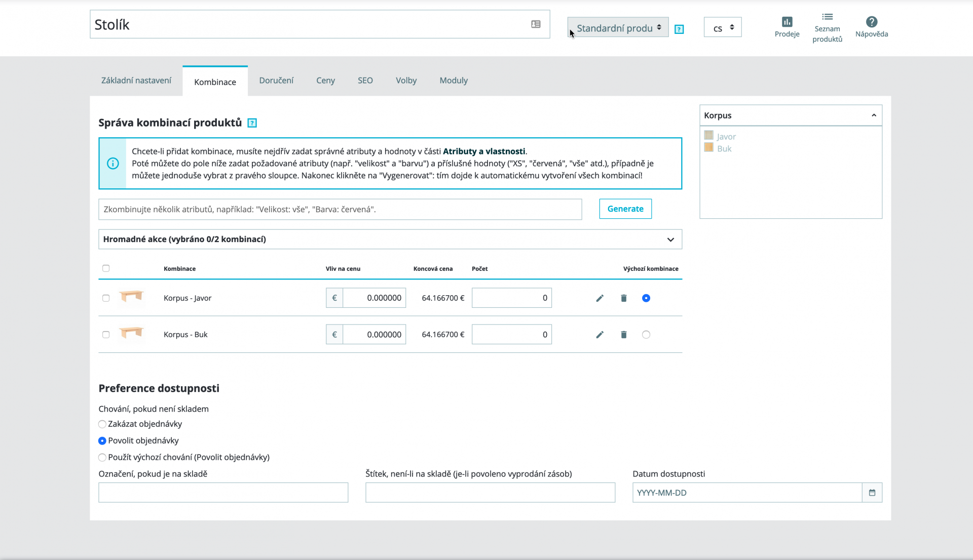The width and height of the screenshot is (973, 560).
Task: Delete the Korpus - Buk combination via its trash icon
Action: (x=624, y=335)
